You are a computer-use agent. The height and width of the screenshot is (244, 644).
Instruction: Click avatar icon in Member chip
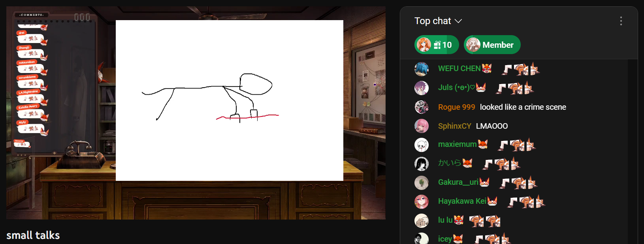(x=473, y=45)
